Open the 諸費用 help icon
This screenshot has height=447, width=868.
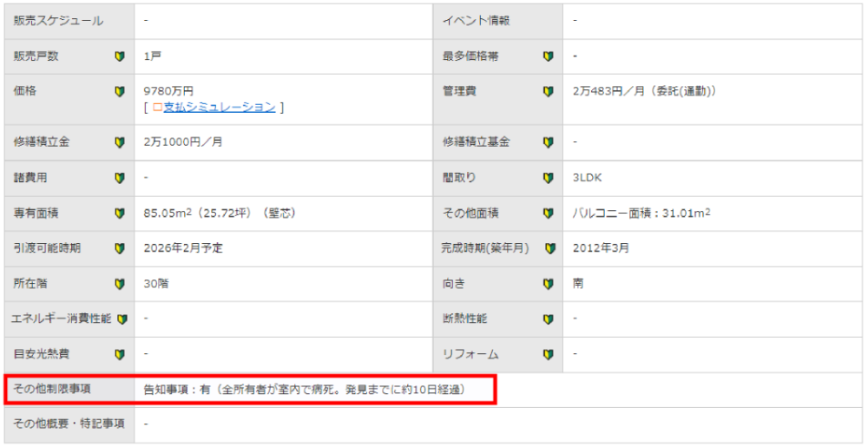pyautogui.click(x=120, y=178)
